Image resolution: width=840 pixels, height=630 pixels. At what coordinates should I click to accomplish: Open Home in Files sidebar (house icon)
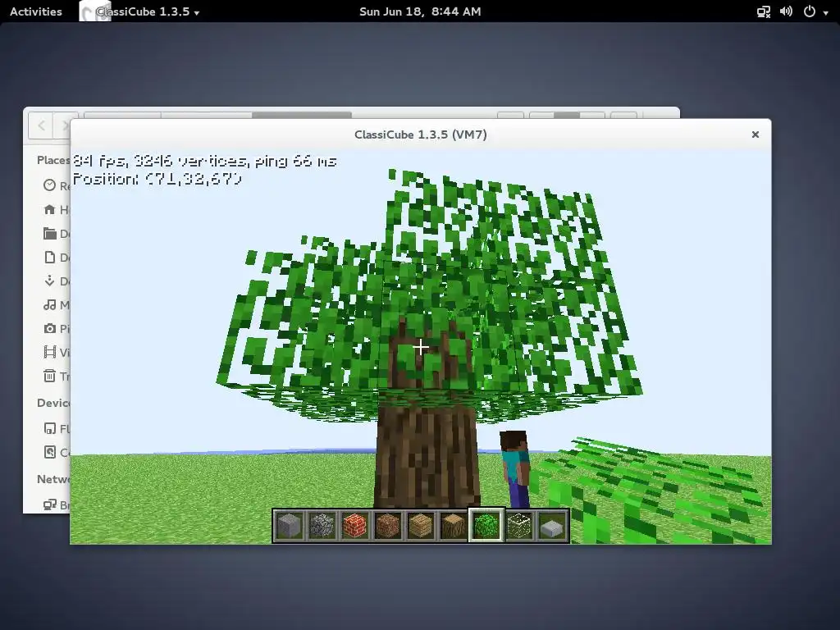(x=50, y=209)
